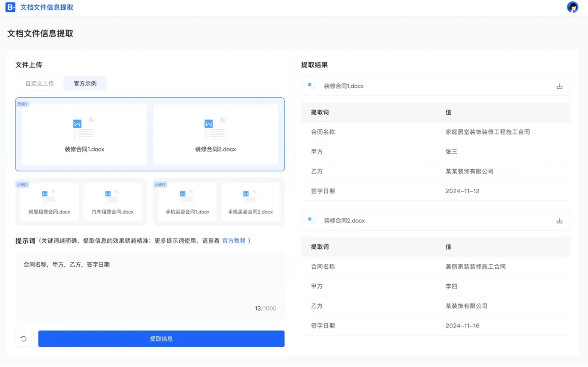Click the 文件上传 section heading
588x367 pixels.
point(29,65)
